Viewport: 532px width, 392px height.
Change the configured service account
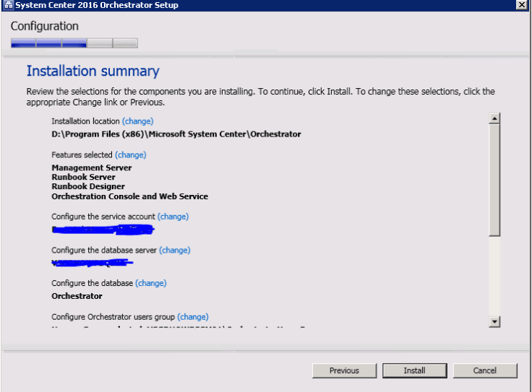173,217
